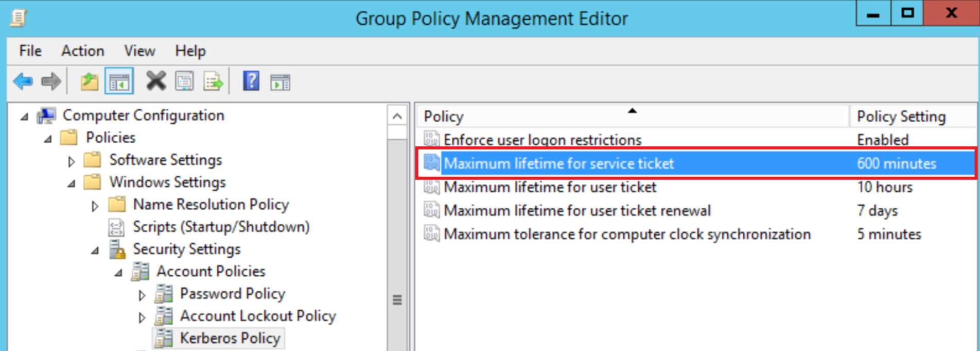Toggle the Show/Hide Console Tree icon

point(119,81)
